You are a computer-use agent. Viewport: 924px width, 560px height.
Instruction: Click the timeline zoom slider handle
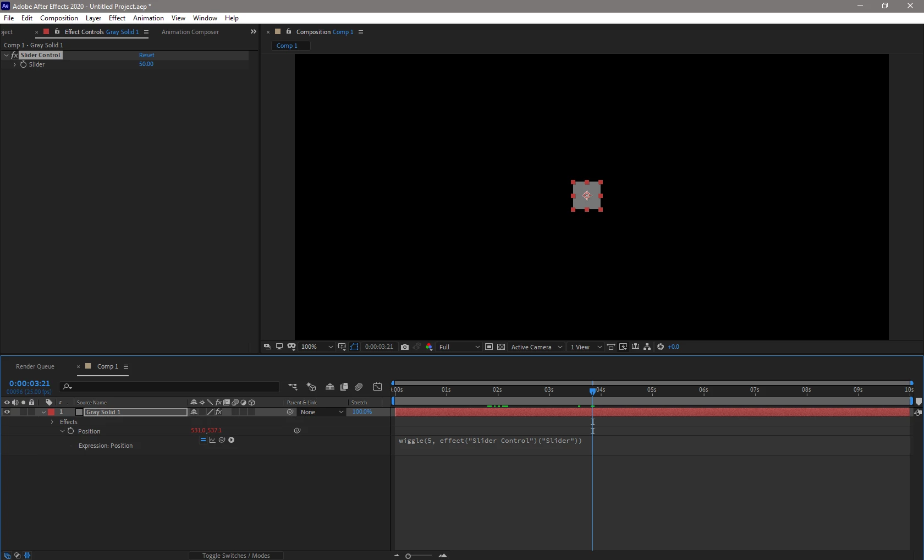point(408,556)
